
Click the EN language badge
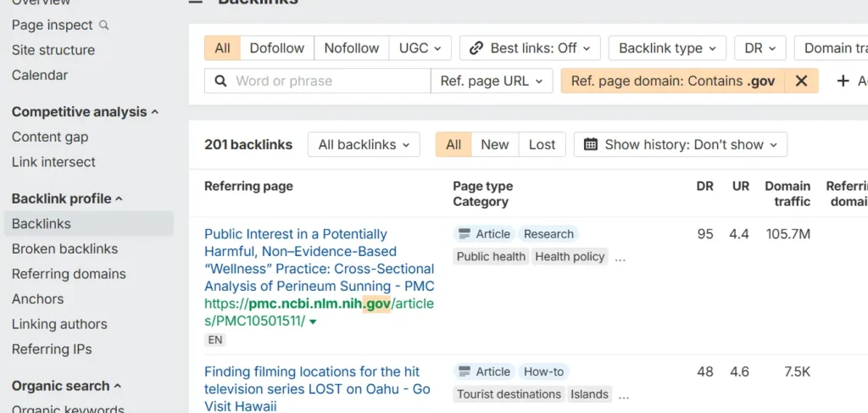(x=215, y=340)
